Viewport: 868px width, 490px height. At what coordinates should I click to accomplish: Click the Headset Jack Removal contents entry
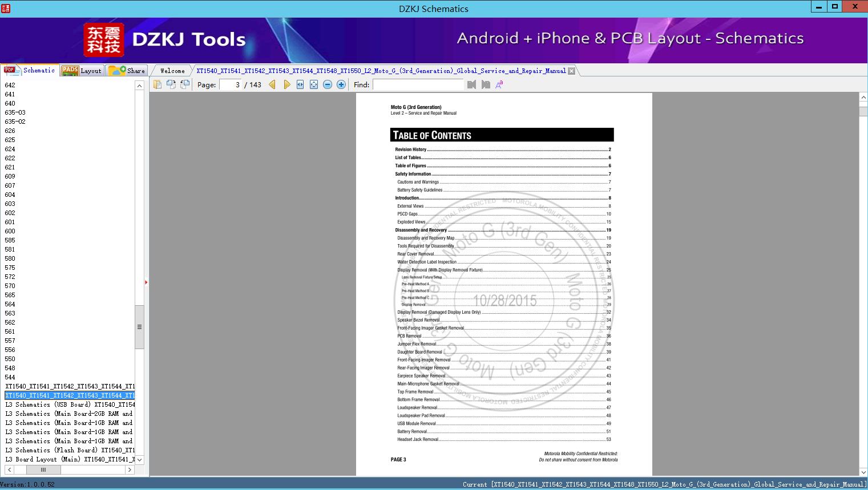pyautogui.click(x=504, y=439)
